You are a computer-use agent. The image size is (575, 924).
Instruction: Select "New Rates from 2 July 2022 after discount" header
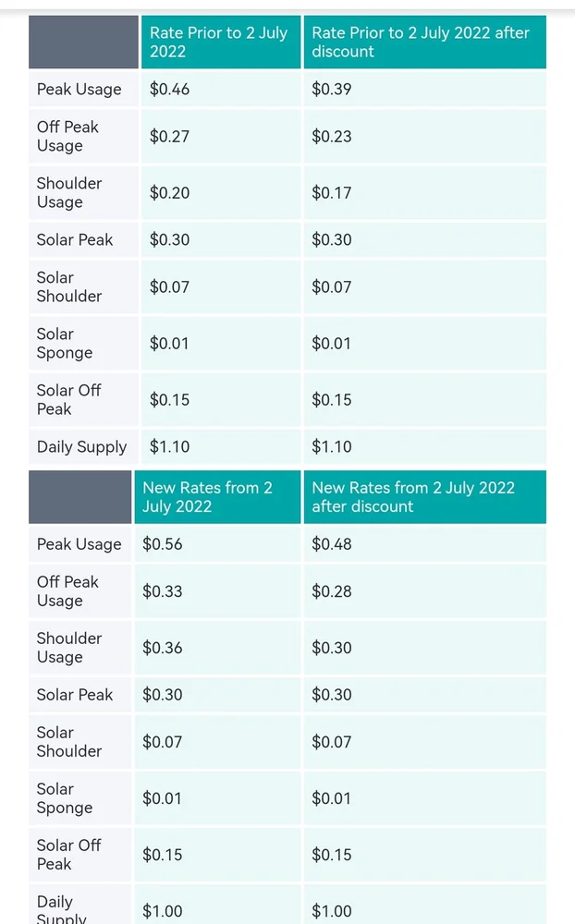[413, 497]
